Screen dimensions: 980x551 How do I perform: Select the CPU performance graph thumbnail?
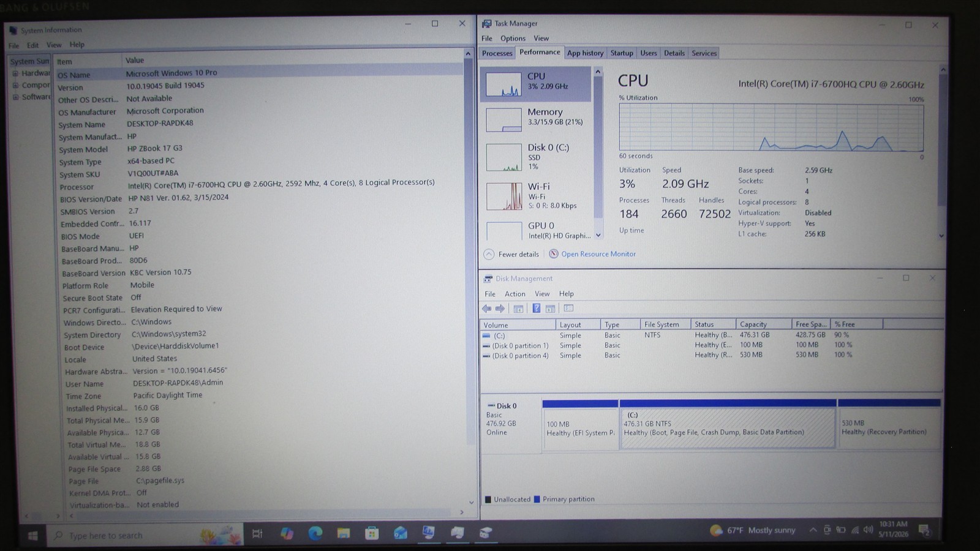[503, 84]
